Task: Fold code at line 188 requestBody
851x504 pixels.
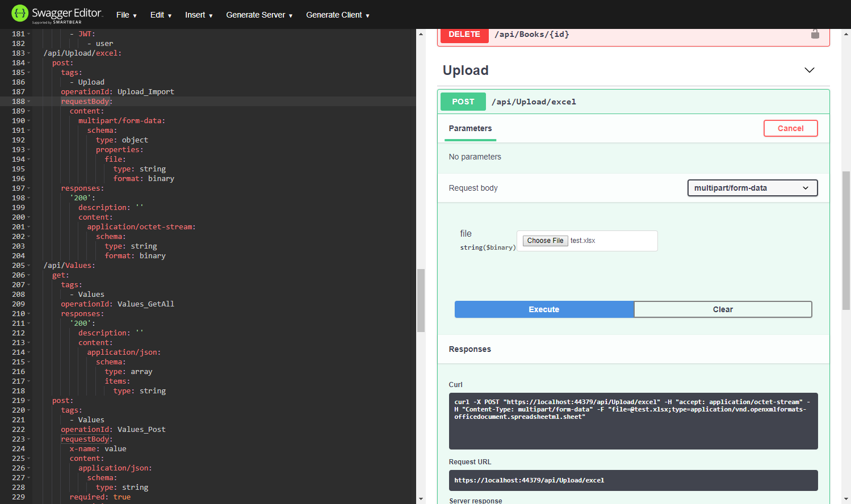Action: tap(29, 102)
